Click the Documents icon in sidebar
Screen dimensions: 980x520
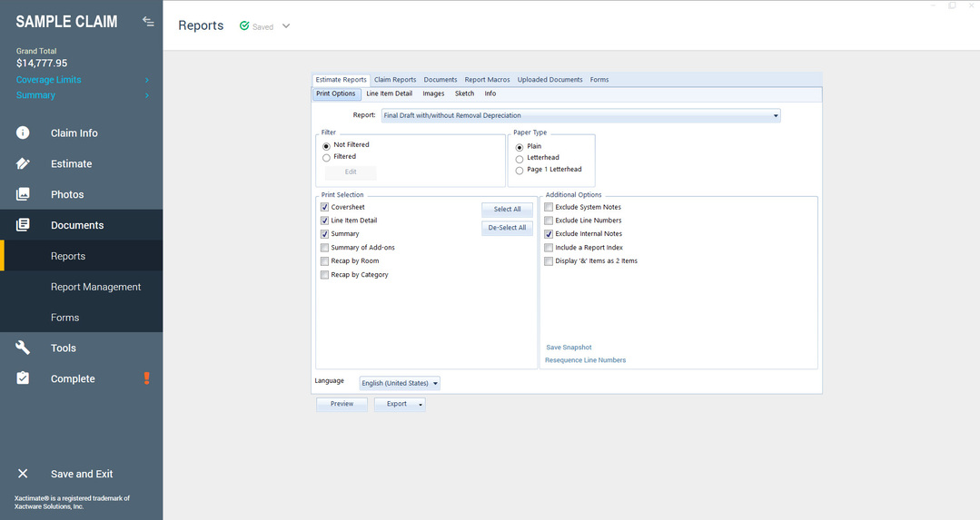23,225
